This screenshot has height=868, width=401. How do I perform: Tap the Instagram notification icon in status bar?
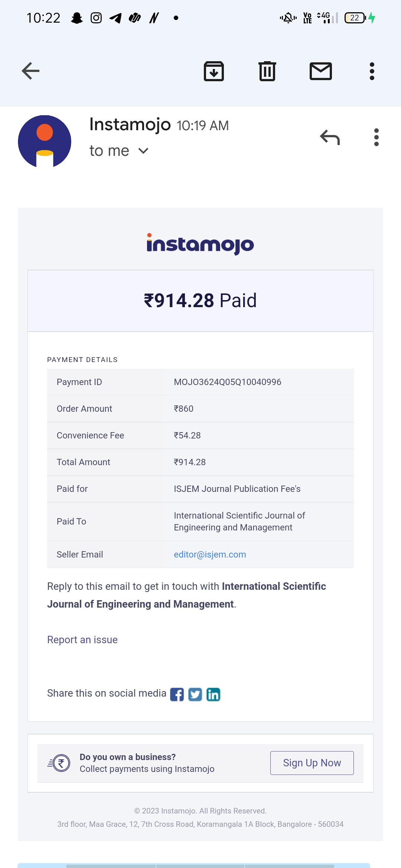(96, 18)
